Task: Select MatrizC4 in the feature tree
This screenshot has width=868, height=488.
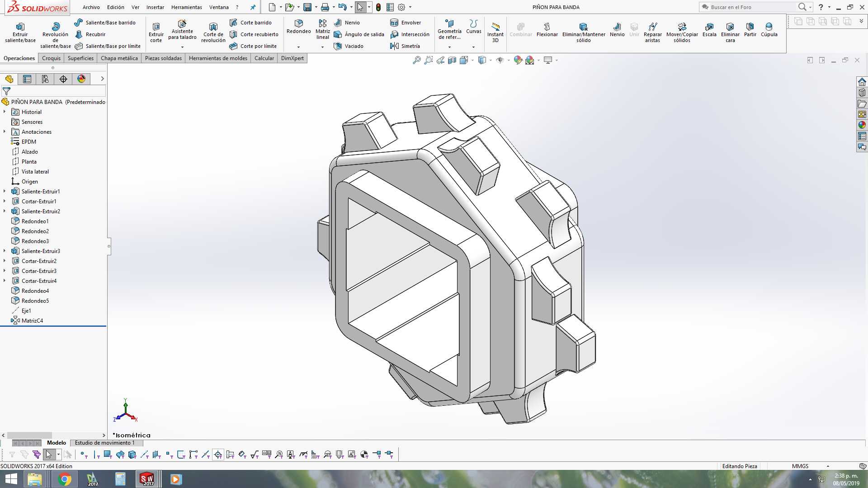Action: coord(27,321)
